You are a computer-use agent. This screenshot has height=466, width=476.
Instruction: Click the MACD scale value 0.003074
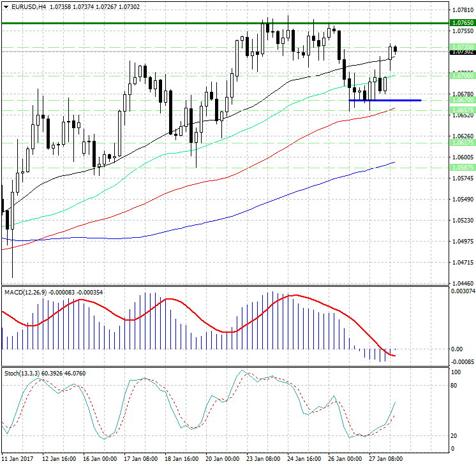point(463,291)
